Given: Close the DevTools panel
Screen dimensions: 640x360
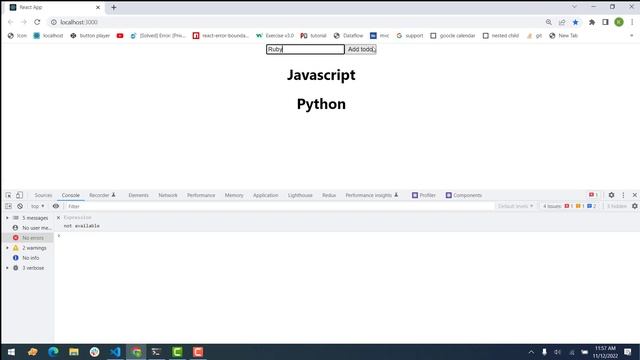Looking at the screenshot, I should (x=634, y=195).
